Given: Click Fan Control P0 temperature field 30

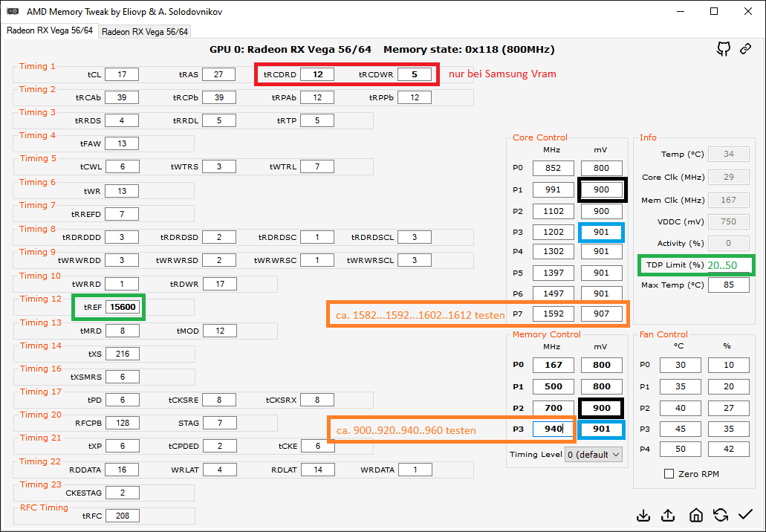Looking at the screenshot, I should 680,365.
